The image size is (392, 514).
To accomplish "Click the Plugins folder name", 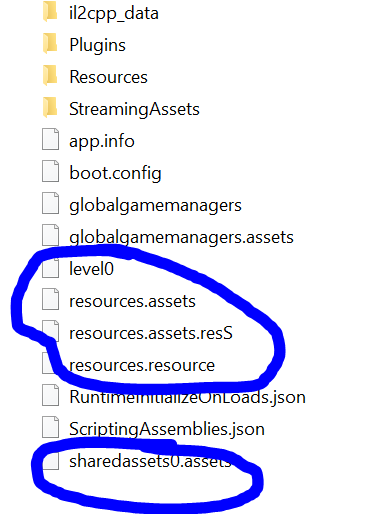I will [x=97, y=45].
